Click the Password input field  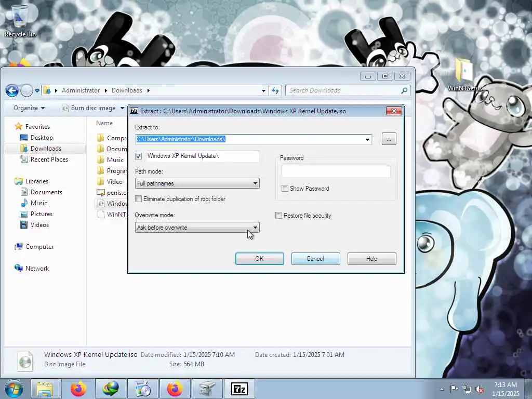pos(336,171)
